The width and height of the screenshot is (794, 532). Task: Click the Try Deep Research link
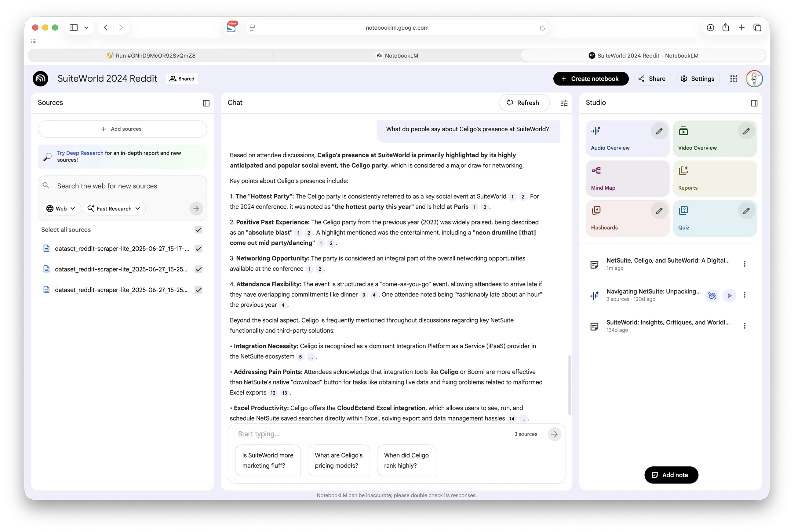tap(80, 153)
